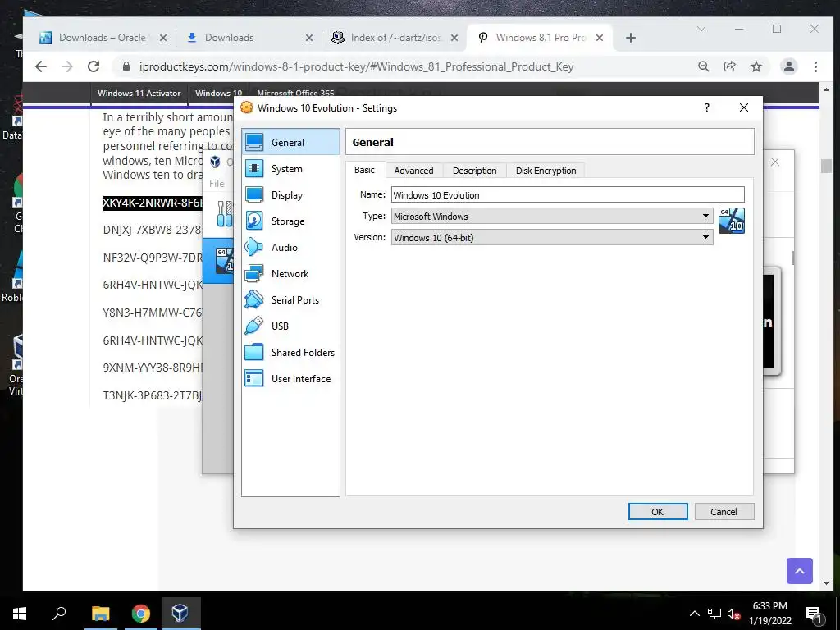The width and height of the screenshot is (840, 630).
Task: Reload the iproductkeys page
Action: tap(94, 66)
